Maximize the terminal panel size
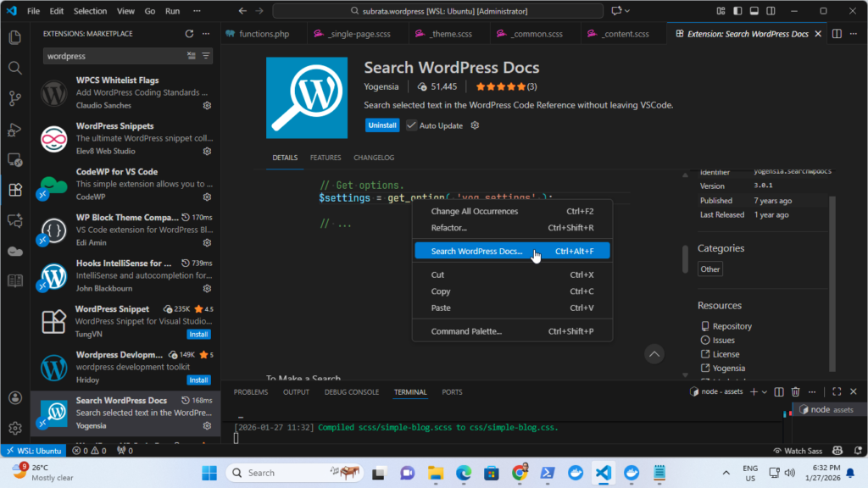Screen dimensions: 868x488 point(836,391)
